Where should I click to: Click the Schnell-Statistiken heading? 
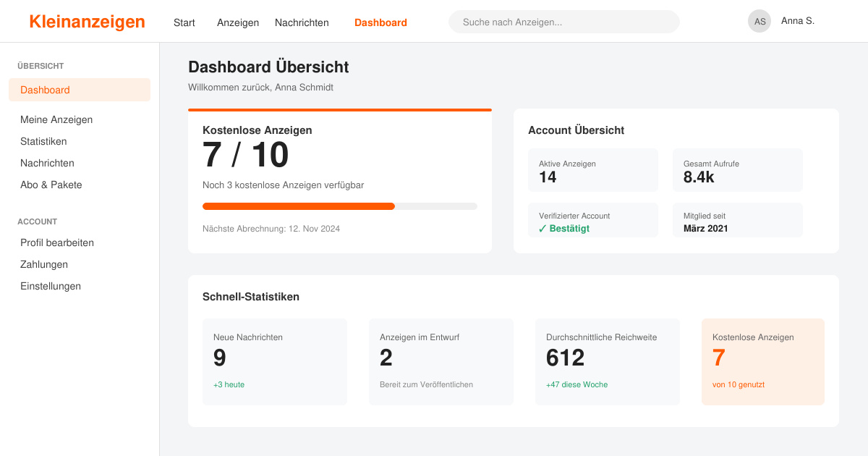(251, 297)
